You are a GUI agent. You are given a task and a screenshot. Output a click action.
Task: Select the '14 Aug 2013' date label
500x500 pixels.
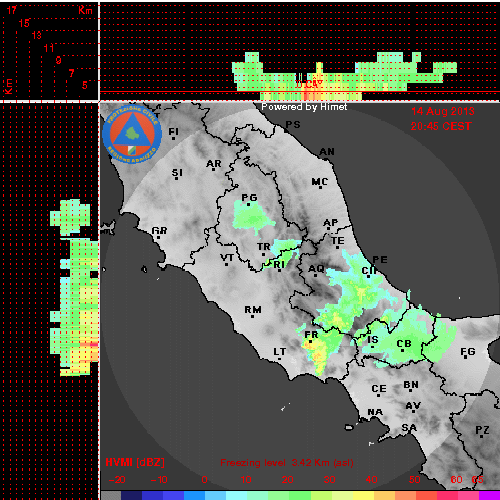pos(443,111)
